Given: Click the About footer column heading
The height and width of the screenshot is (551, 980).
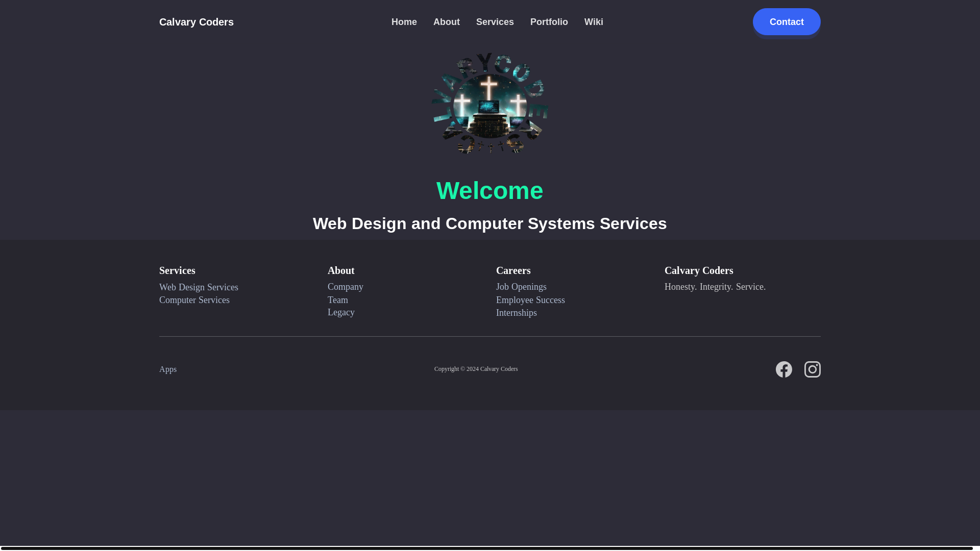Looking at the screenshot, I should [341, 270].
